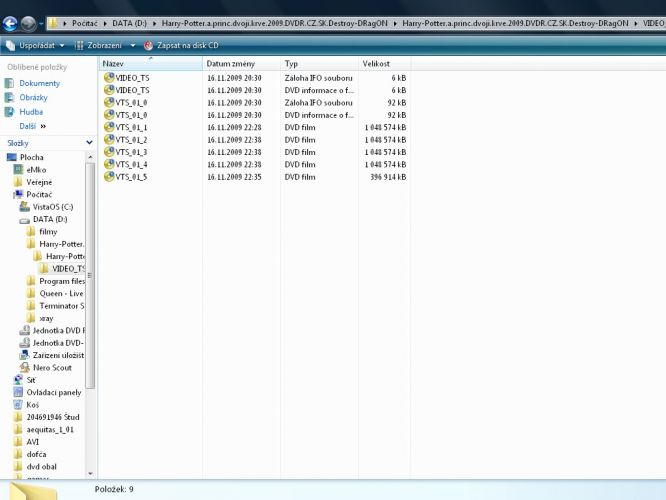The image size is (666, 500).
Task: Select VIDEO_TS folder in tree
Action: point(68,268)
